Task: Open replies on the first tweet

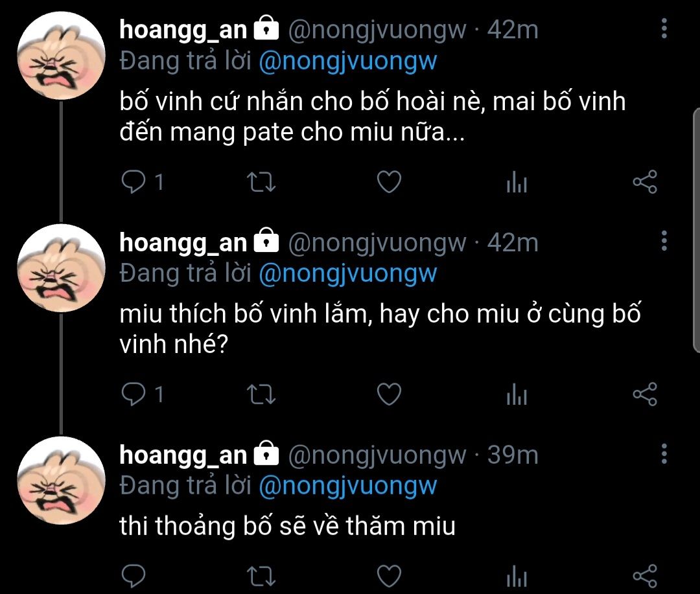Action: [142, 182]
